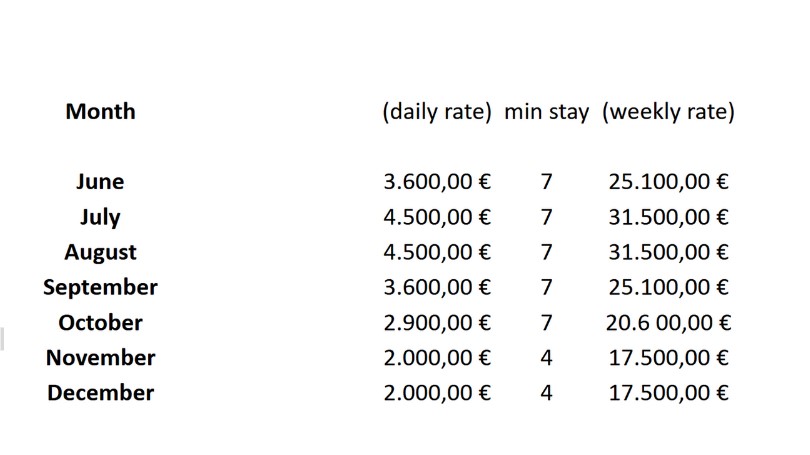The height and width of the screenshot is (455, 810).
Task: Click the Month column header
Action: [100, 112]
